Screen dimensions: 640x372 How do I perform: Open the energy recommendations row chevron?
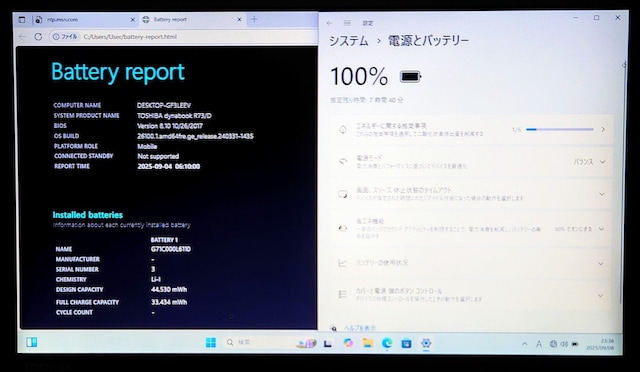(x=603, y=129)
